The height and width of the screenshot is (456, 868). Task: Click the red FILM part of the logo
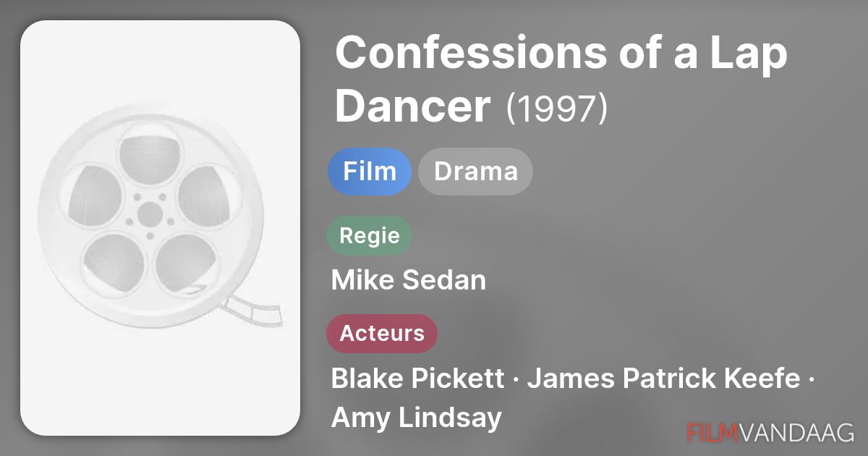[x=712, y=432]
